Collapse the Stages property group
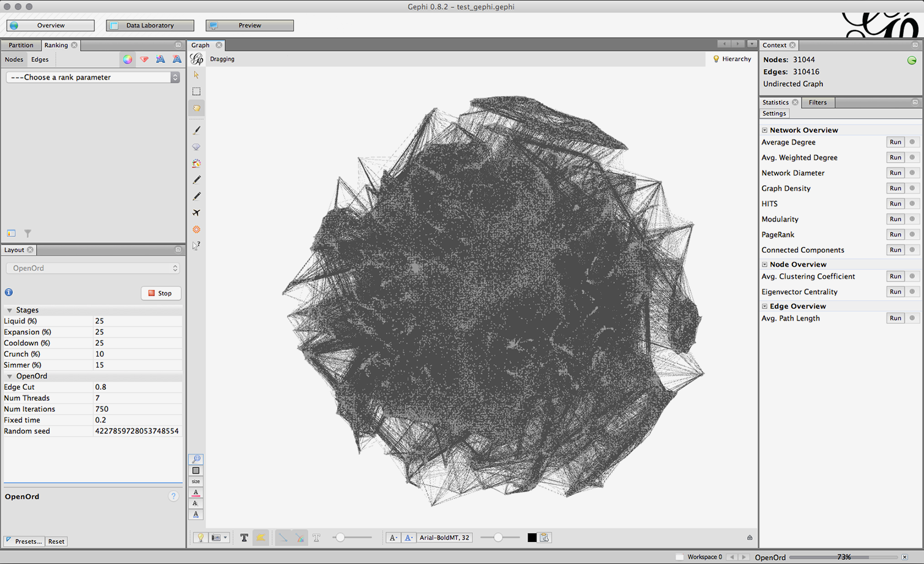Screen dimensions: 924x564 click(9, 310)
